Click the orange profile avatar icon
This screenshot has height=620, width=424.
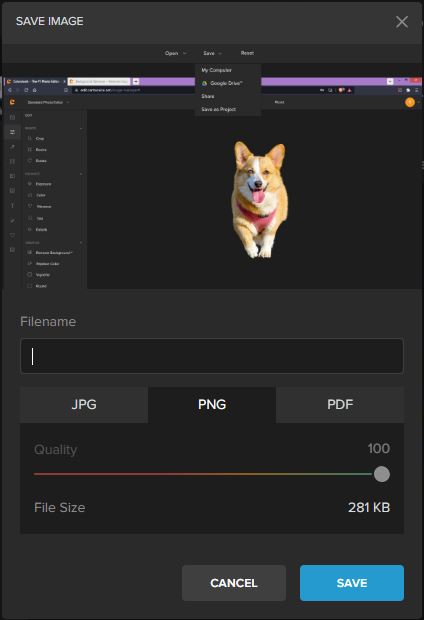(410, 102)
